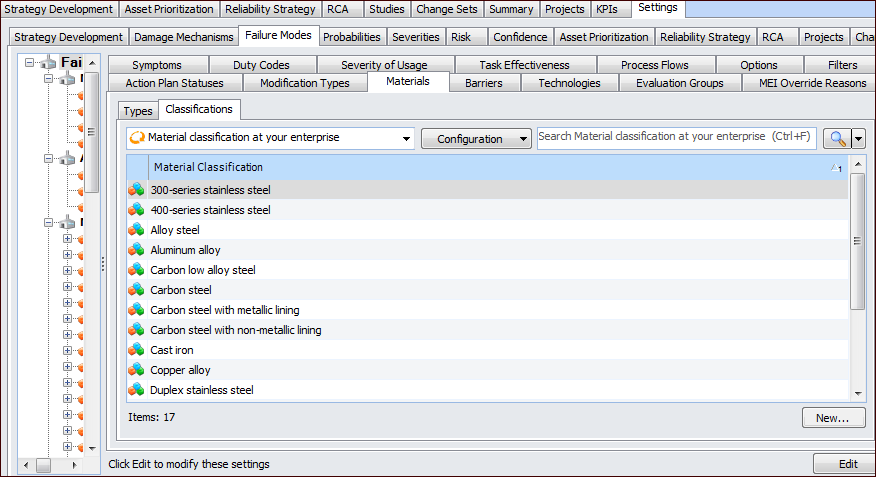Switch to the Types tab
The image size is (876, 477).
tap(138, 111)
